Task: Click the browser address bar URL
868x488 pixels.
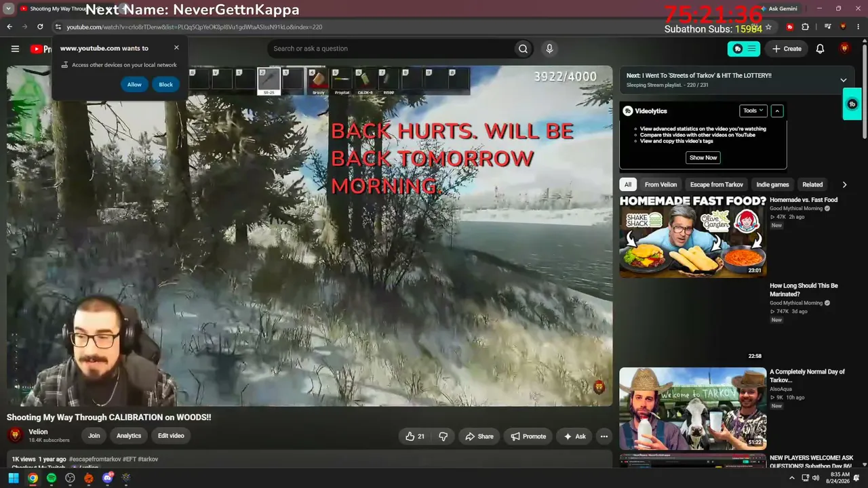Action: (195, 27)
